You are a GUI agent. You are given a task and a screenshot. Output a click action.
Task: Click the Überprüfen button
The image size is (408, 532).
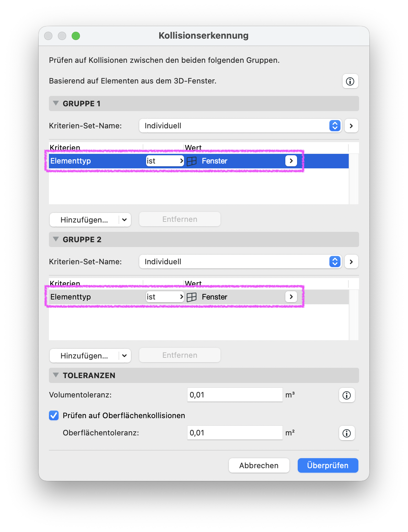click(328, 465)
